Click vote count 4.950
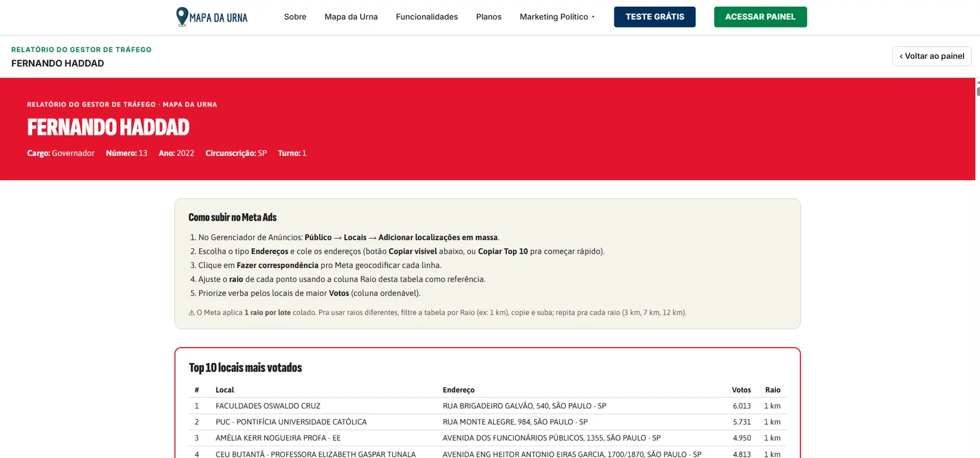 click(742, 438)
